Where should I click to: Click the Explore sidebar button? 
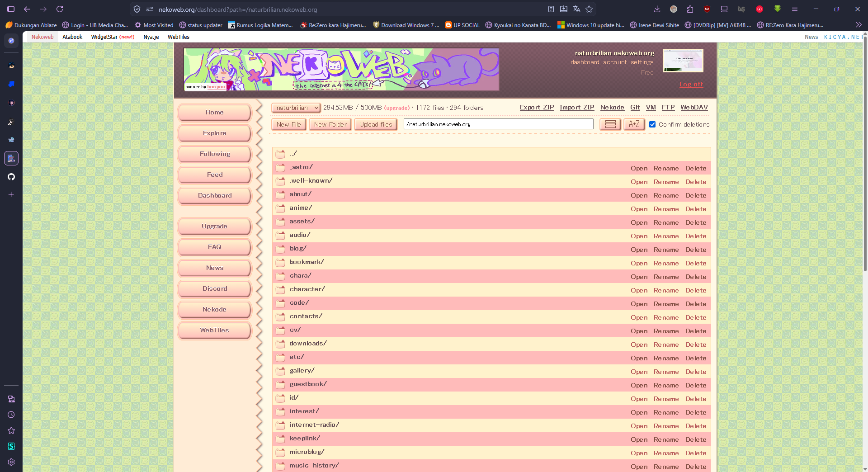(214, 133)
